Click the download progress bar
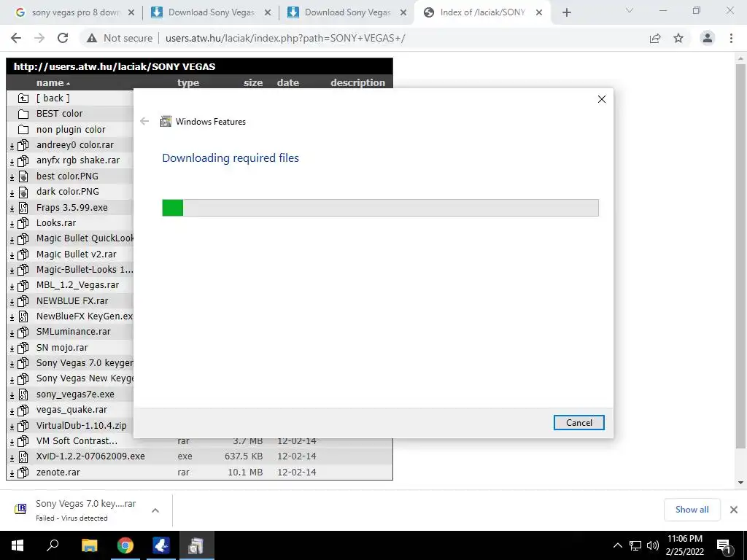Image resolution: width=747 pixels, height=560 pixels. pos(380,208)
